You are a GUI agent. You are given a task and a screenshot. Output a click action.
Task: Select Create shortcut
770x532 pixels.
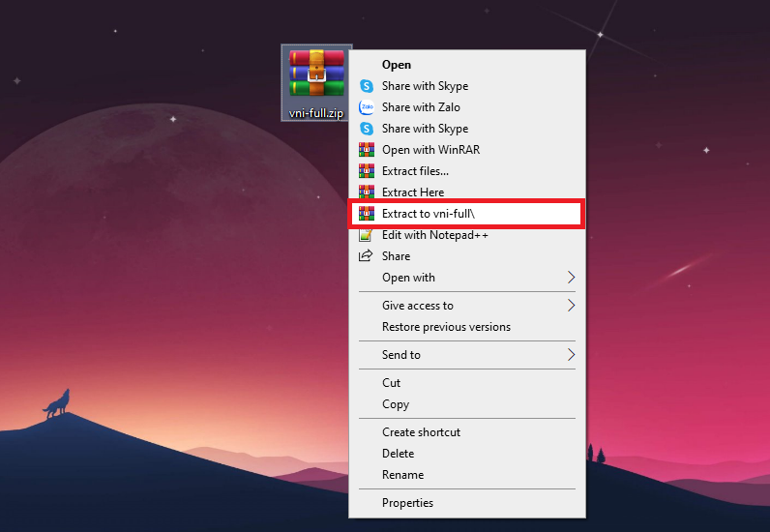tap(466, 432)
